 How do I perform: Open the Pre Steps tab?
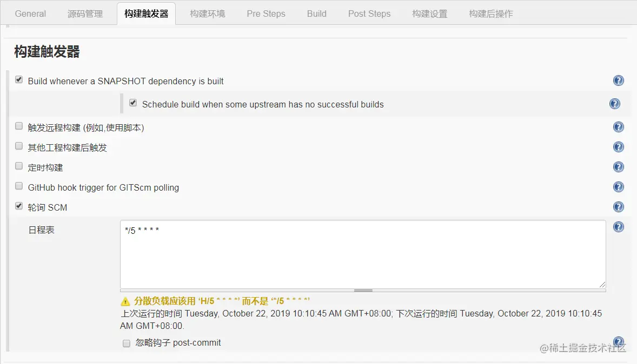[x=266, y=14]
